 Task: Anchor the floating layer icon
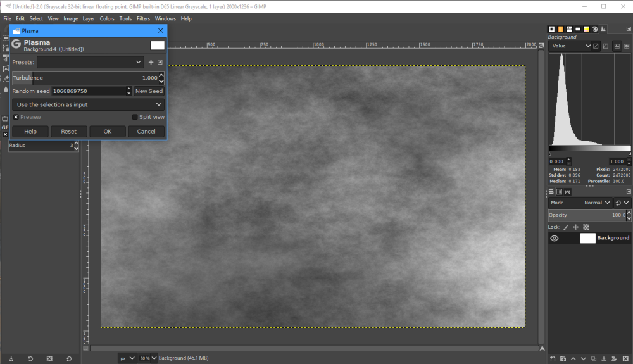tap(604, 358)
